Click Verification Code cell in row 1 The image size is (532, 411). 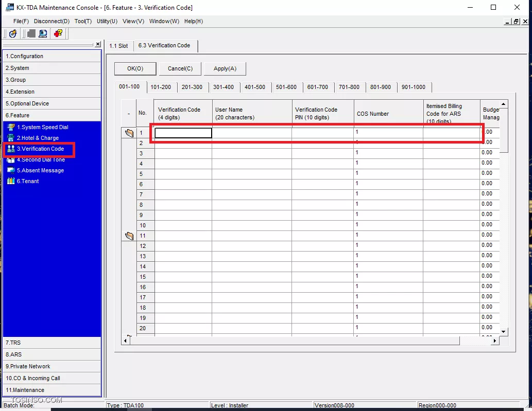(183, 133)
